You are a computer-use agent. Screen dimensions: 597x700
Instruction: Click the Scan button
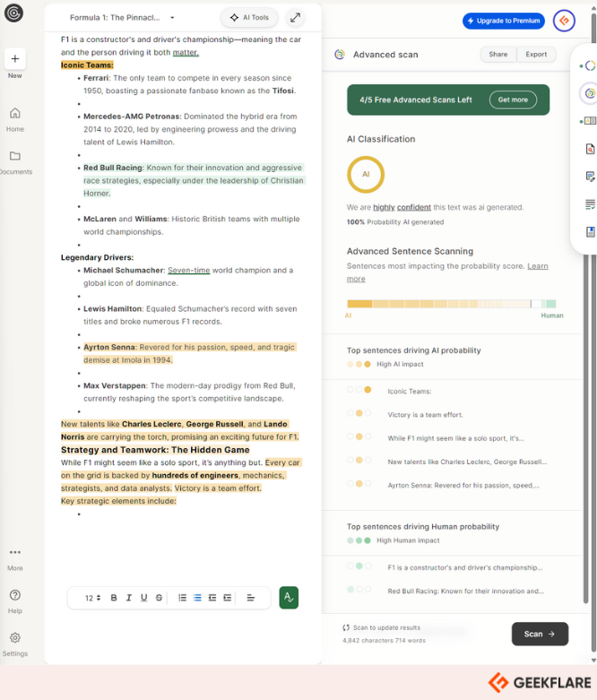click(540, 634)
